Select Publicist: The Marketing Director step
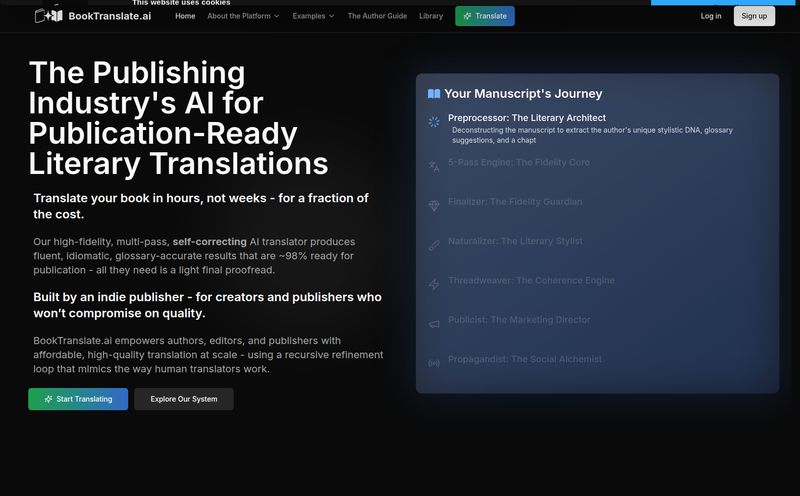The image size is (800, 496). (519, 319)
